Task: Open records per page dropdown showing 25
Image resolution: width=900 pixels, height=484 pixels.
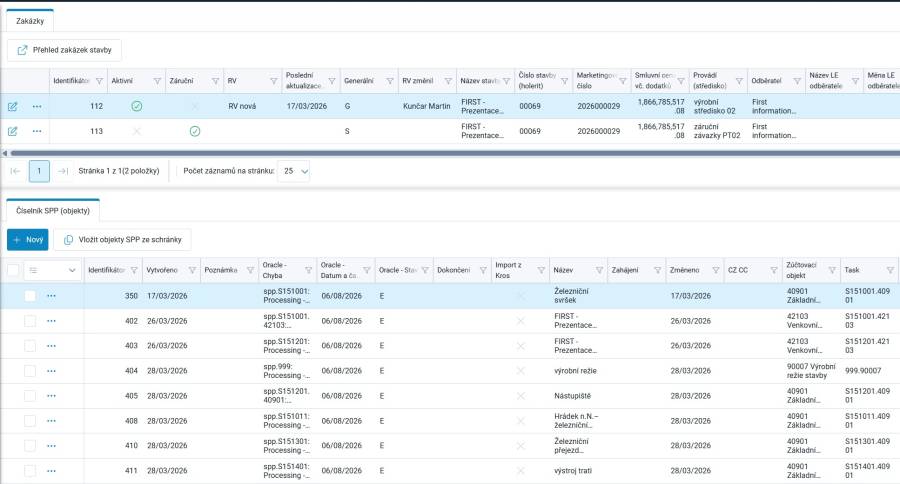Action: (x=294, y=171)
